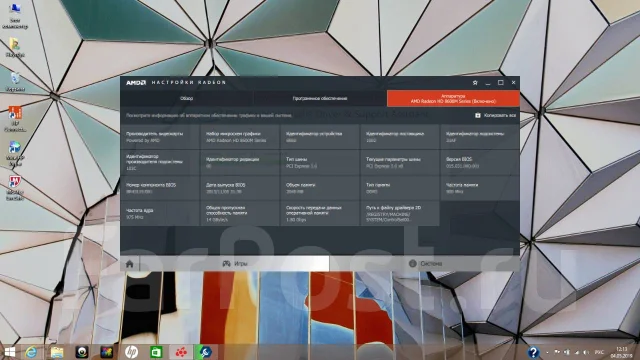Image resolution: width=640 pixels, height=360 pixels.
Task: Open File Explorer from the taskbar
Action: tap(57, 352)
